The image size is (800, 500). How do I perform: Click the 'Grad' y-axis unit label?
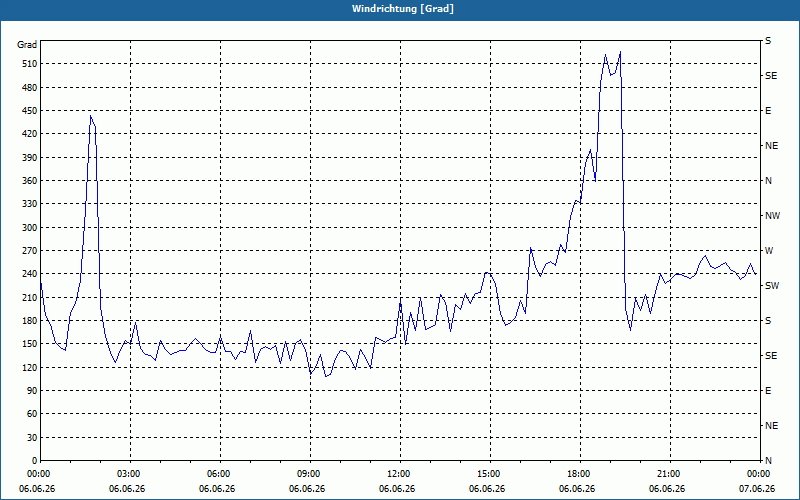[x=27, y=45]
